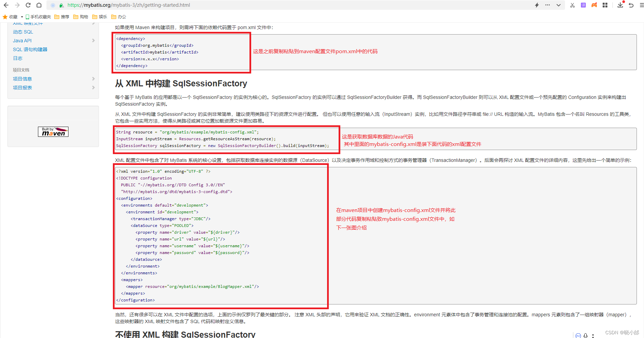This screenshot has height=338, width=644.
Task: Click the environments default="development" line
Action: pyautogui.click(x=164, y=205)
